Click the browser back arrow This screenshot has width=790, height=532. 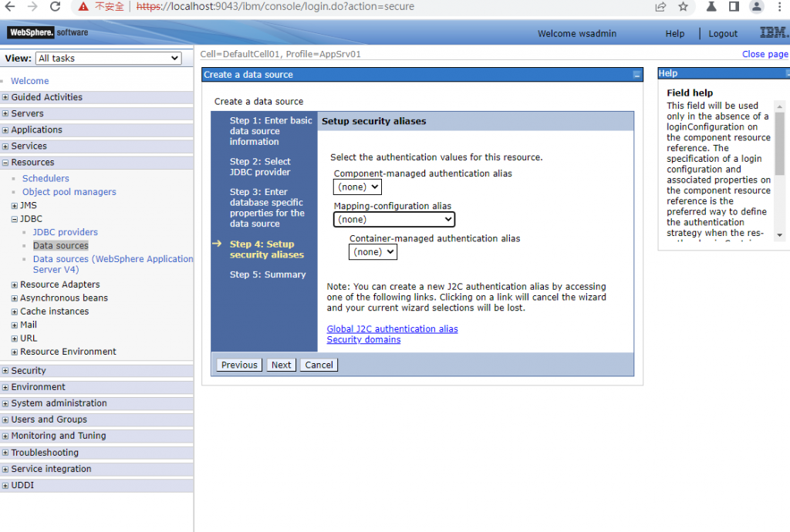9,6
